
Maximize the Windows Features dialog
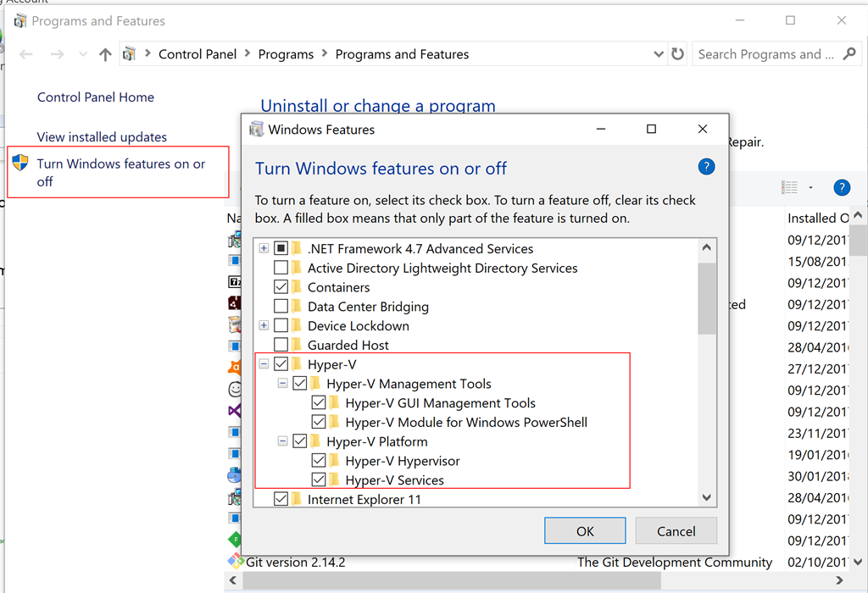tap(652, 129)
